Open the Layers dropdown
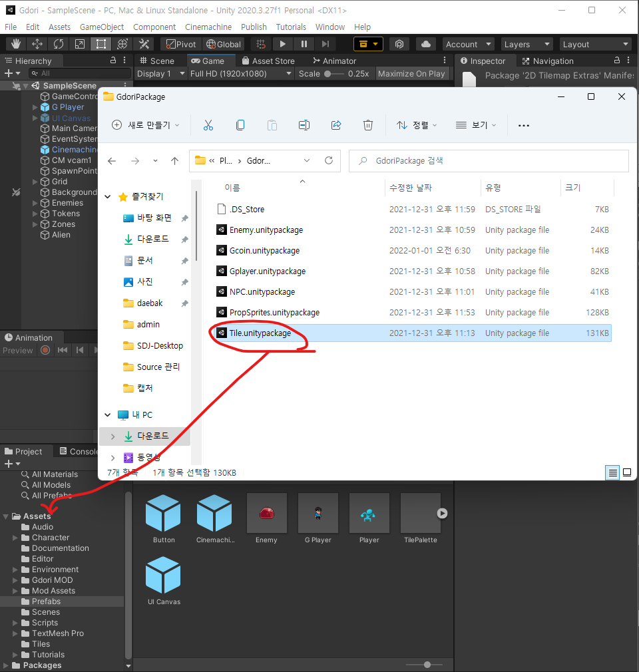 527,44
